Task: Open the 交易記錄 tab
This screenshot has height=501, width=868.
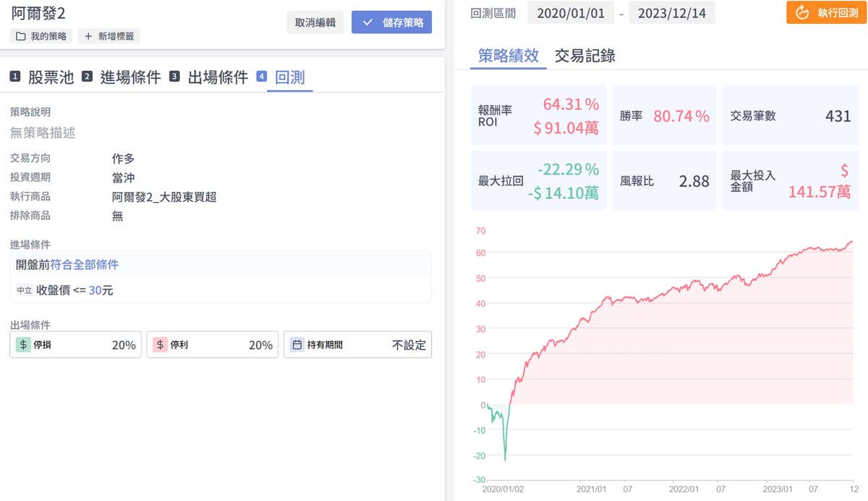Action: (x=584, y=56)
